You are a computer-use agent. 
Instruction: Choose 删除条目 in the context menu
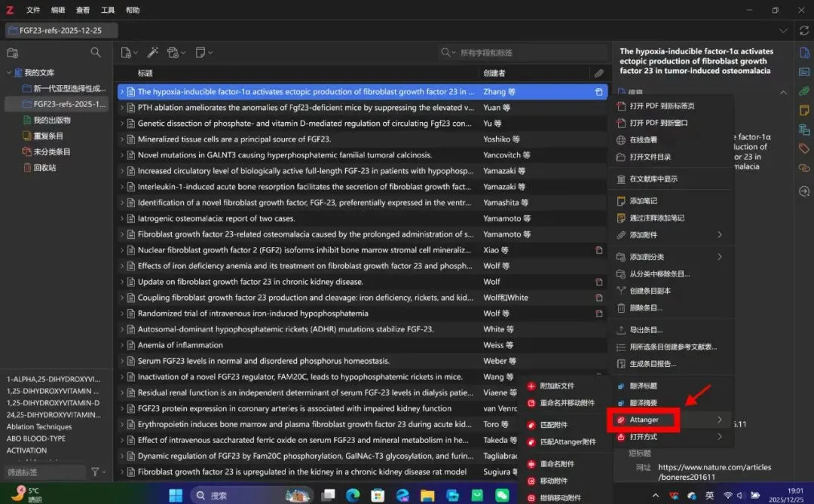point(672,308)
